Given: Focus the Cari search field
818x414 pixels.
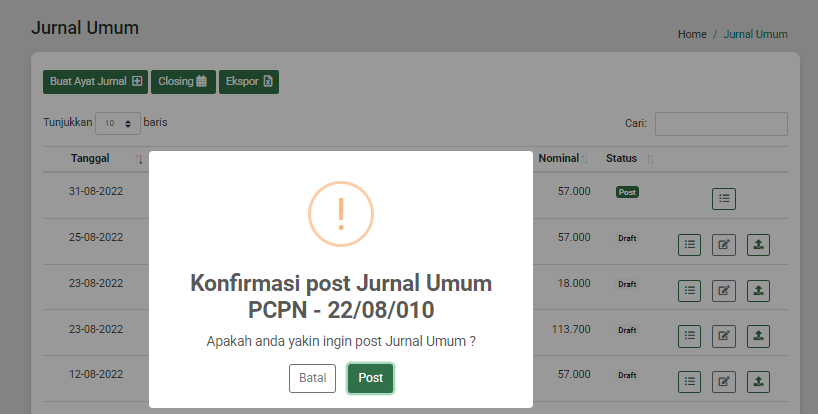Looking at the screenshot, I should (x=721, y=124).
